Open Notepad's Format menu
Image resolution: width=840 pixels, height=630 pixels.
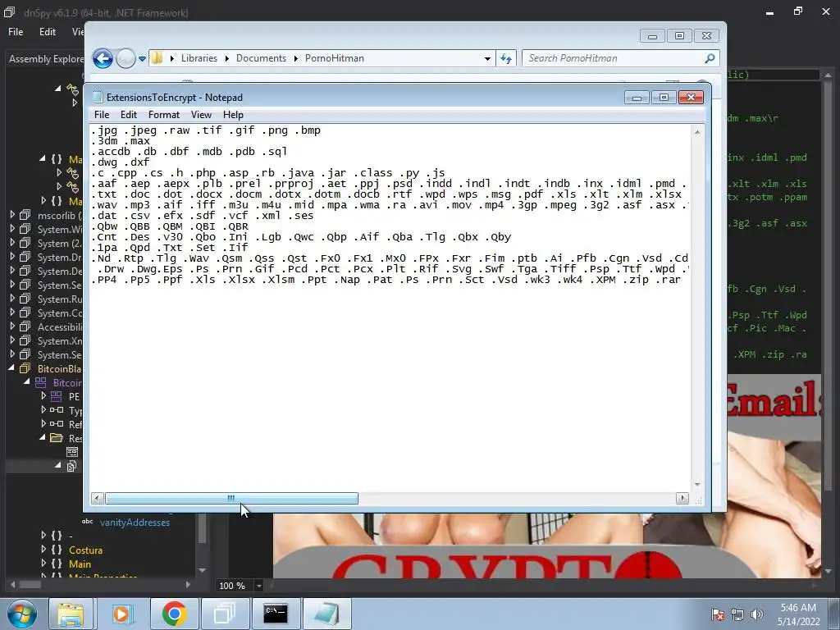click(163, 115)
